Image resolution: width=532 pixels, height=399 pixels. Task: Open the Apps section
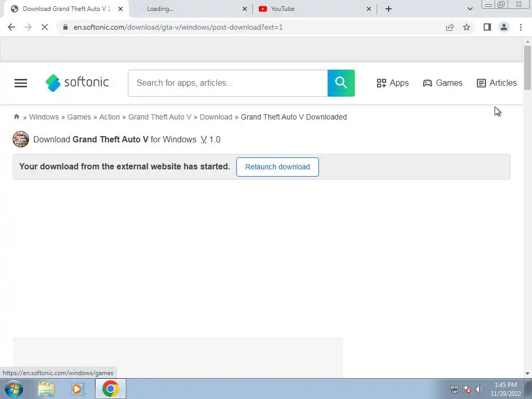pos(393,83)
